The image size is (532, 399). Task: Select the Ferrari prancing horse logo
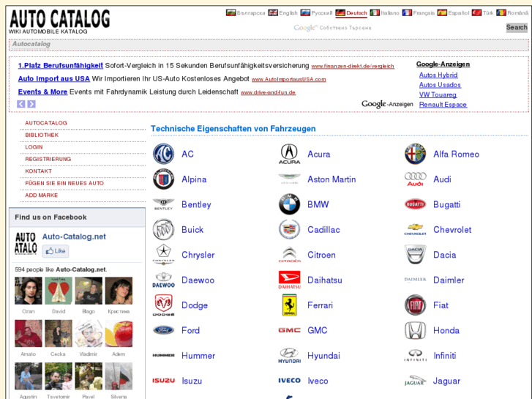pos(289,305)
